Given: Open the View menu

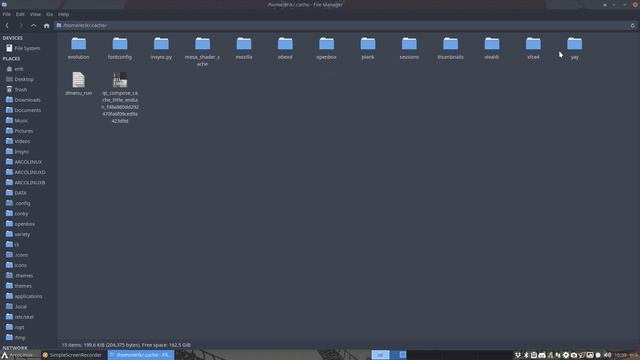Looking at the screenshot, I should [35, 14].
